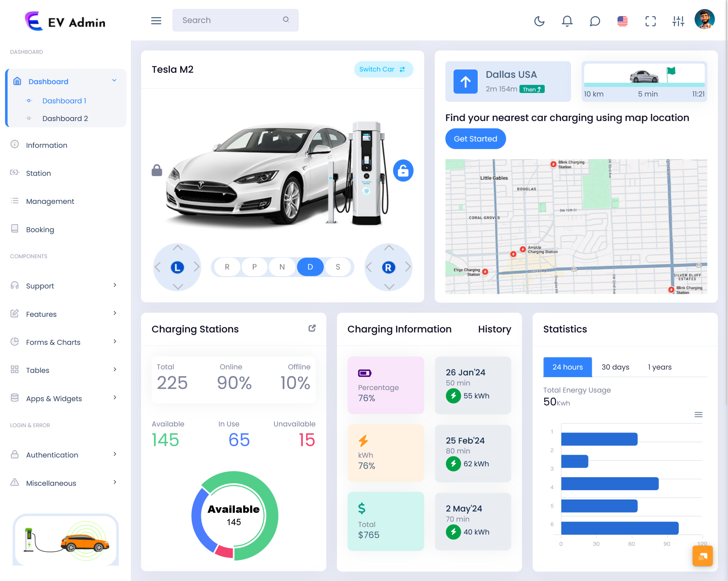Toggle dark mode with the moon icon
This screenshot has height=581, width=728.
[539, 21]
